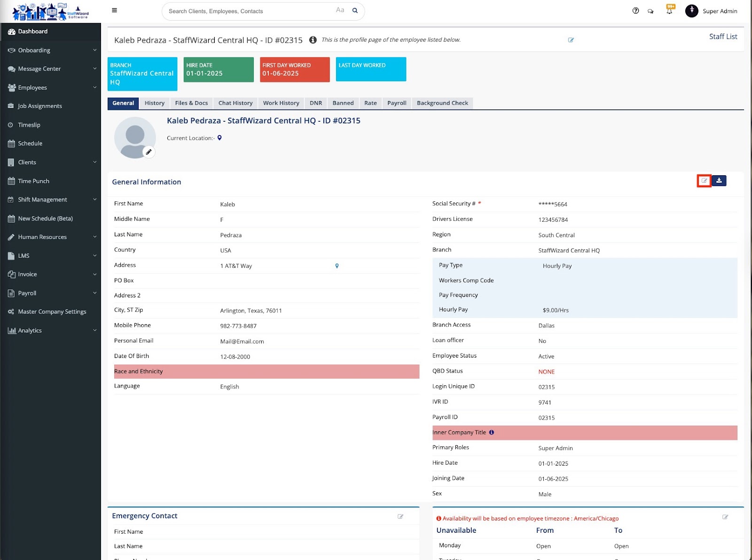Open the chat messages icon in header
Viewport: 752px width, 560px height.
(x=650, y=11)
